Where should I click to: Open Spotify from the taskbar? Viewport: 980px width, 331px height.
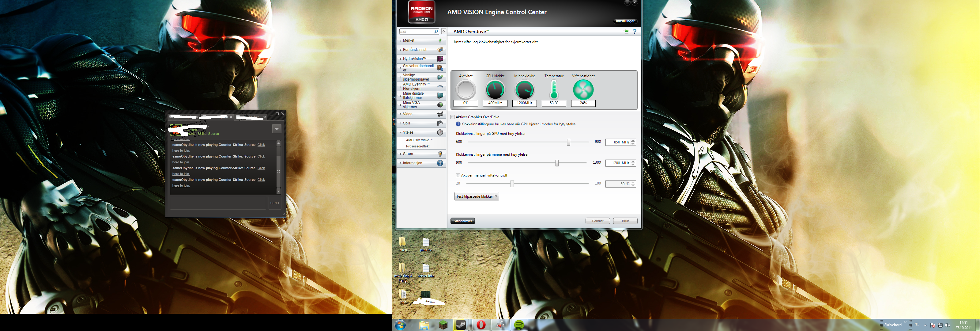coord(519,325)
